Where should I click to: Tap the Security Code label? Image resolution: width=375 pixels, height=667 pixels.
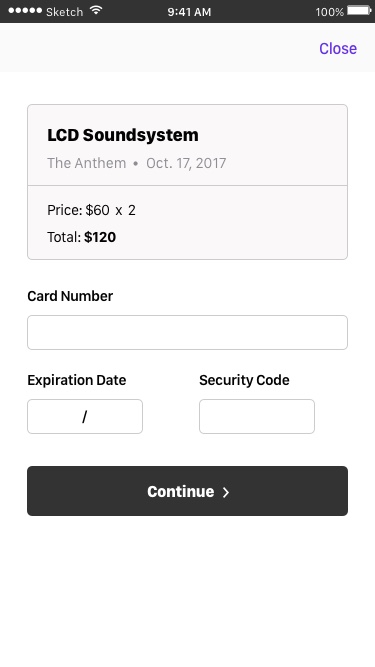pos(244,380)
